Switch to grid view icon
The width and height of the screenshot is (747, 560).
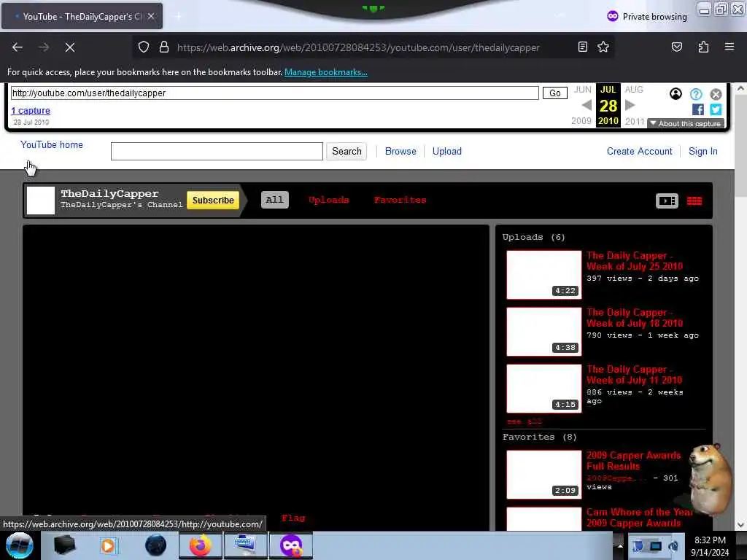tap(694, 201)
